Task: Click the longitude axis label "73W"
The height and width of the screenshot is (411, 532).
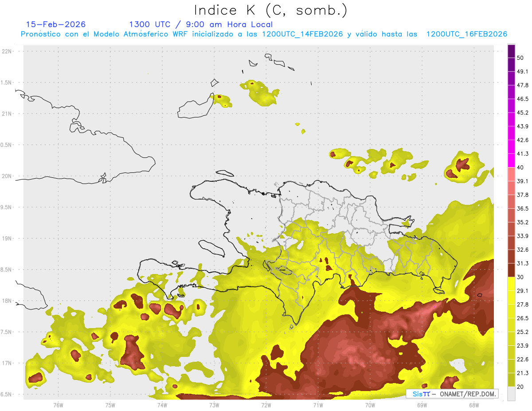Action: tap(214, 405)
